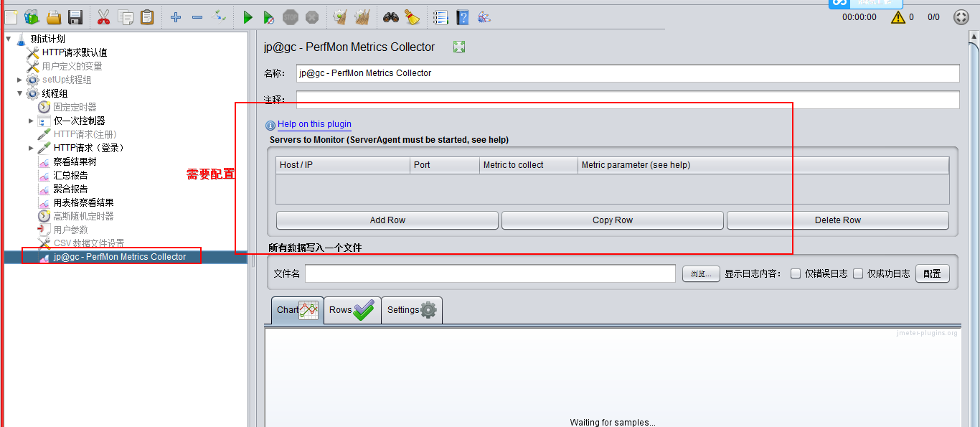
Task: Start the test with green play
Action: [248, 17]
